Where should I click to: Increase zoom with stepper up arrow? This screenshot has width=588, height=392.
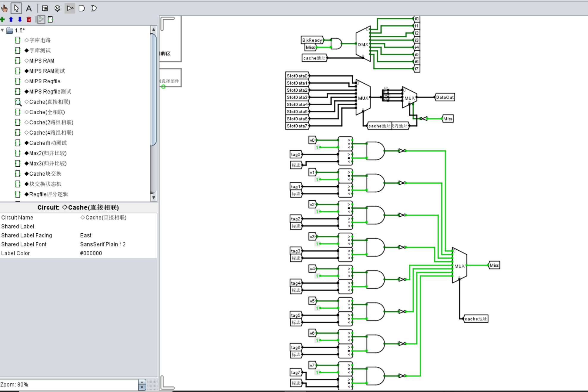point(142,382)
